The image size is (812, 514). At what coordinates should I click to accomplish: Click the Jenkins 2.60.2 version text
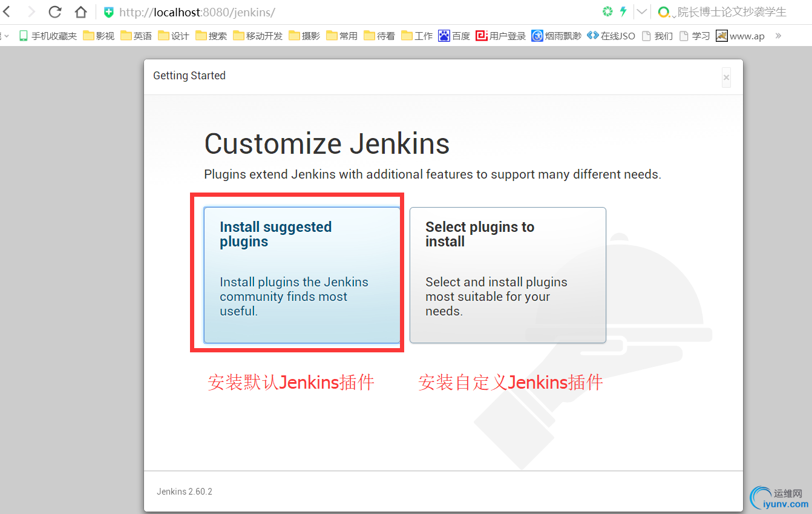(185, 492)
